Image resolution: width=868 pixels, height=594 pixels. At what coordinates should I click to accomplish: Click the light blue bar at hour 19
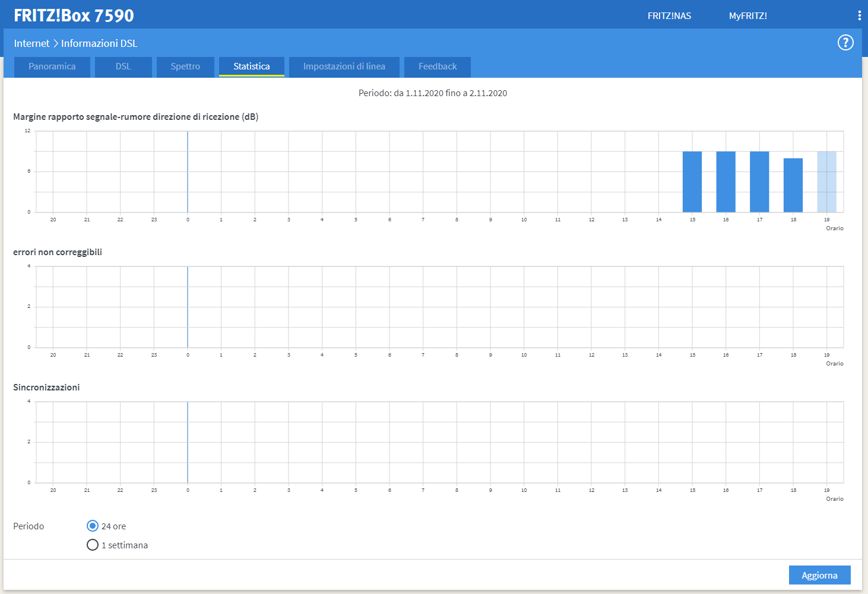click(x=826, y=182)
